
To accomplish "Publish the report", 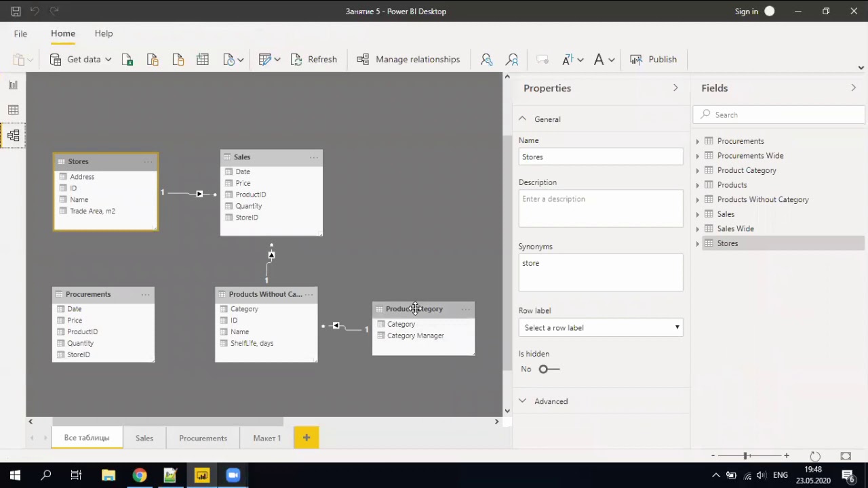I will coord(654,60).
